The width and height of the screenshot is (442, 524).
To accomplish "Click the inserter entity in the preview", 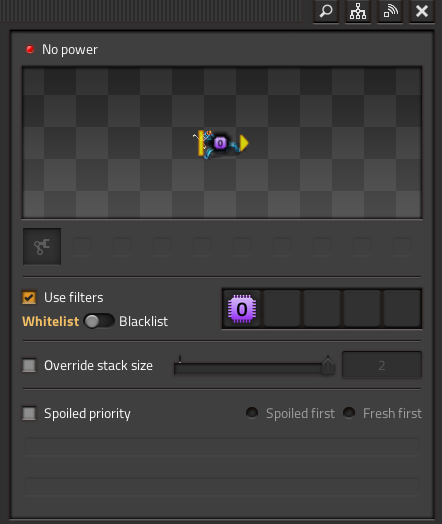I will click(x=220, y=144).
